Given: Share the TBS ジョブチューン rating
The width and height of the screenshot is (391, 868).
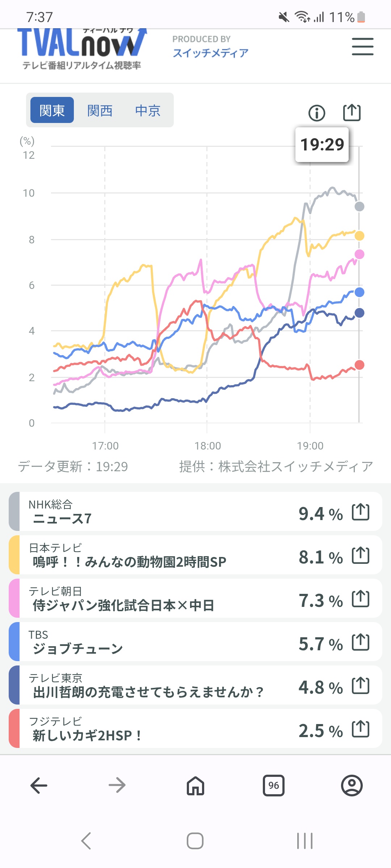Looking at the screenshot, I should [361, 642].
